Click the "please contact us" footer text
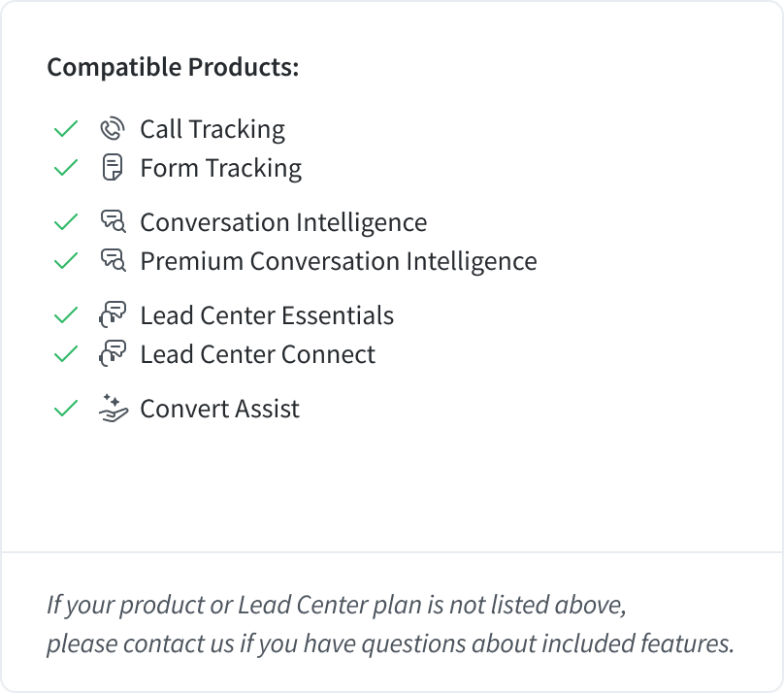Viewport: 784px width, 693px height. pyautogui.click(x=141, y=643)
